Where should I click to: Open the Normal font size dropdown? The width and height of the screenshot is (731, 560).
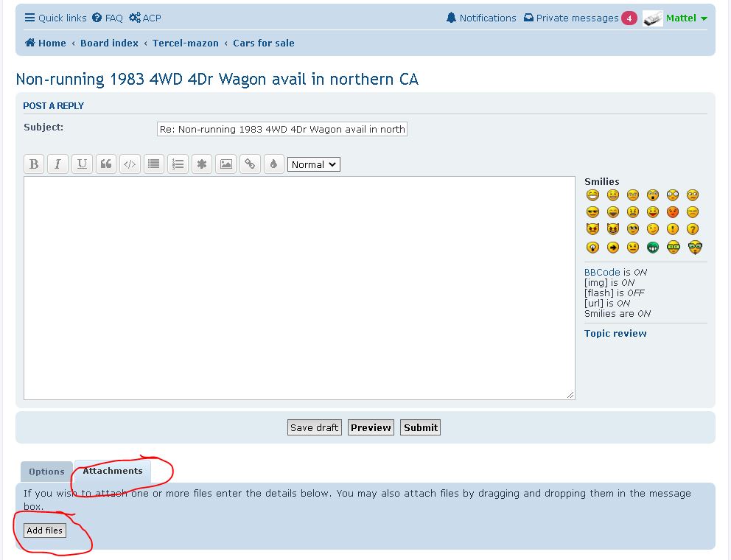[x=314, y=164]
